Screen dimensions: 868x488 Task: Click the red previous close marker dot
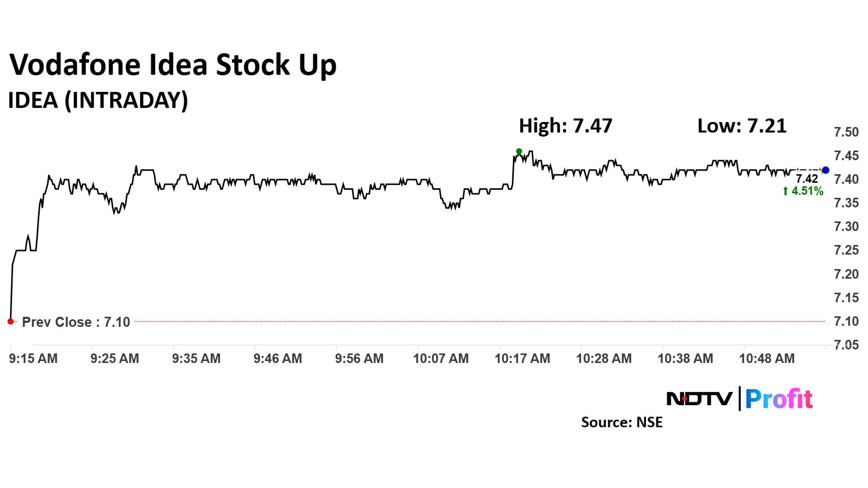11,321
